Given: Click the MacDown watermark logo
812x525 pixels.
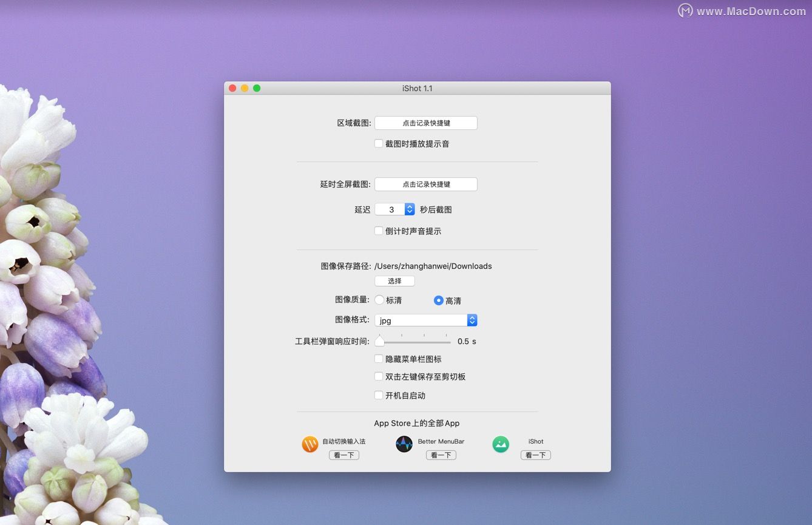Looking at the screenshot, I should pos(685,10).
